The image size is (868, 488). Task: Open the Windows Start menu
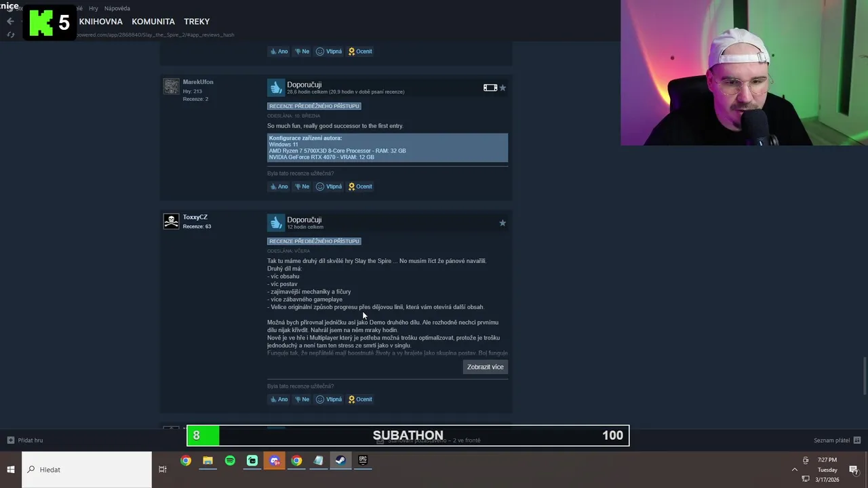pos(11,469)
